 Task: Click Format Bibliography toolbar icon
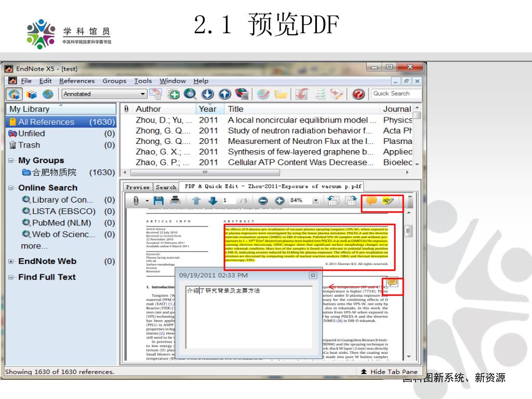[320, 94]
